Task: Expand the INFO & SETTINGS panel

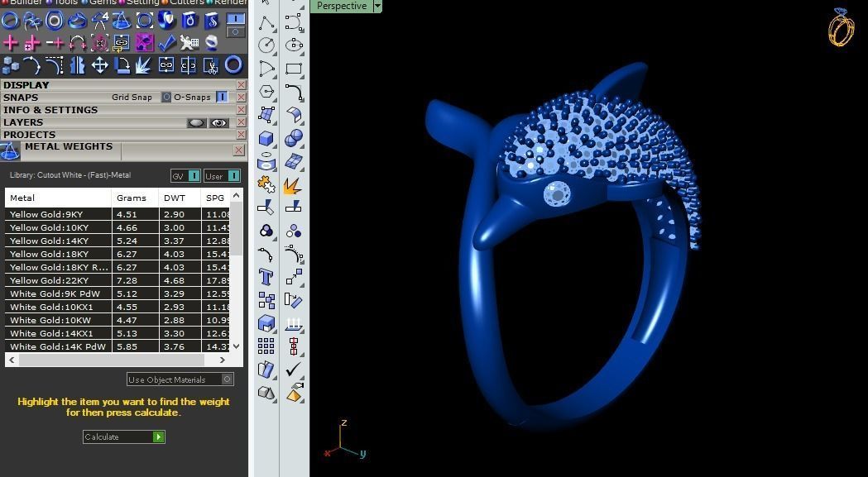Action: [50, 110]
